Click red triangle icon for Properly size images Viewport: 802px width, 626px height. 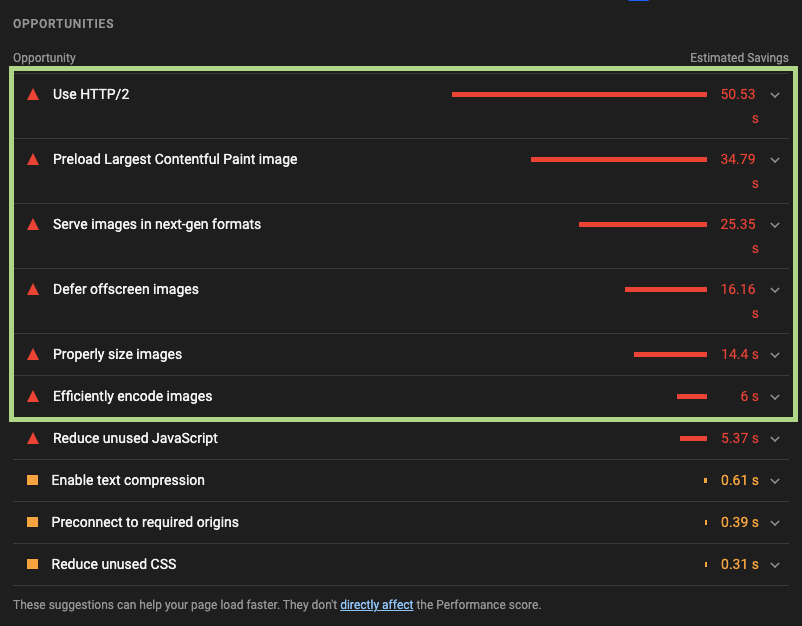point(33,354)
